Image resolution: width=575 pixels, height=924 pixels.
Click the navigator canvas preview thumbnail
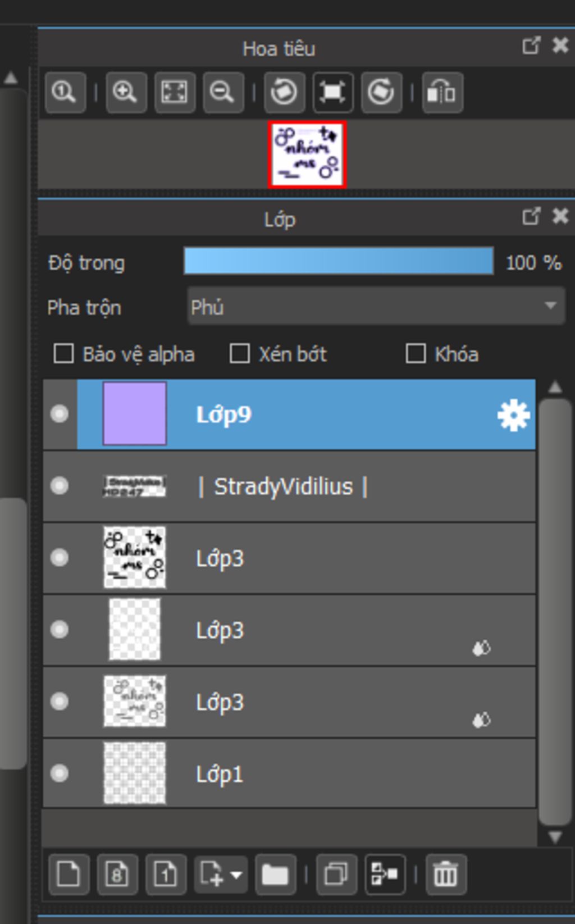[307, 154]
